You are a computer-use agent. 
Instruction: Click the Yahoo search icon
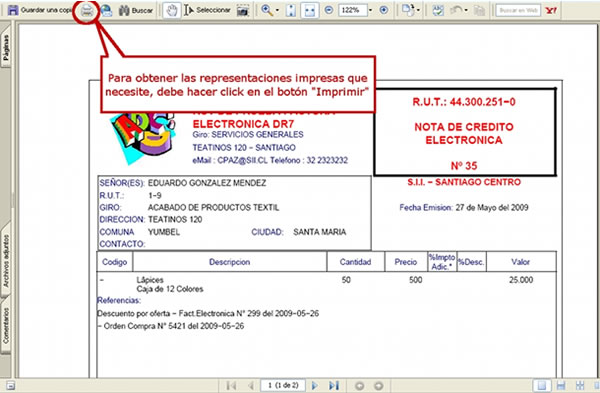[551, 10]
